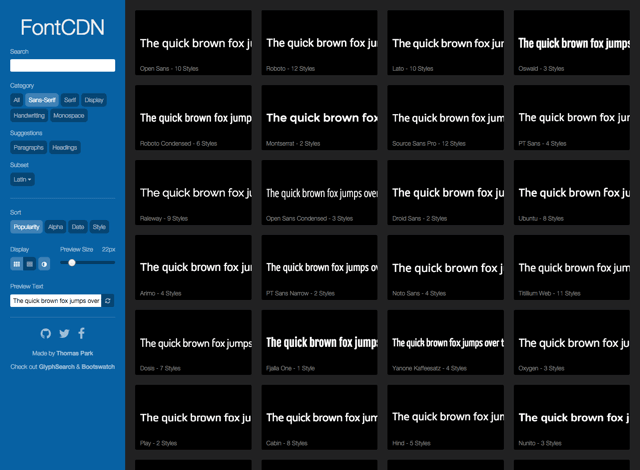640x470 pixels.
Task: Select the Serif category filter
Action: coord(70,100)
